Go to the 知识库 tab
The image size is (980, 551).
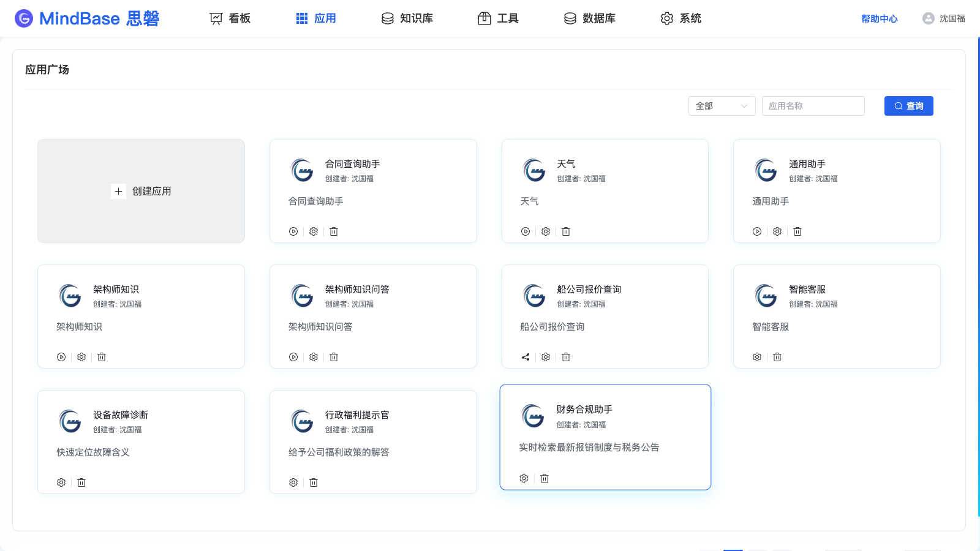[407, 18]
